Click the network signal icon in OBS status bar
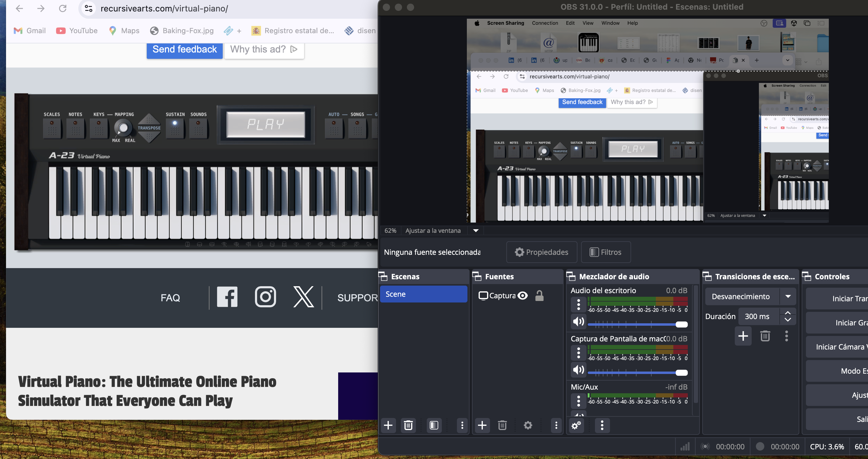This screenshot has height=459, width=868. click(x=685, y=447)
